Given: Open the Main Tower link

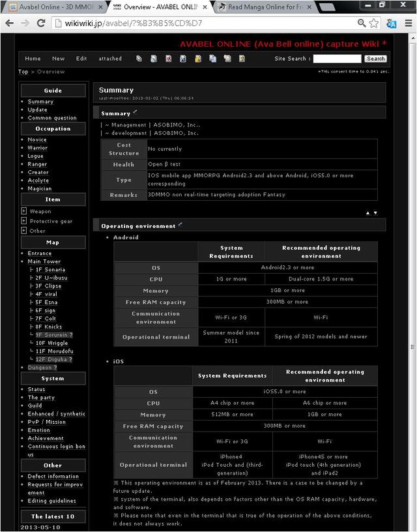Looking at the screenshot, I should [x=44, y=261].
